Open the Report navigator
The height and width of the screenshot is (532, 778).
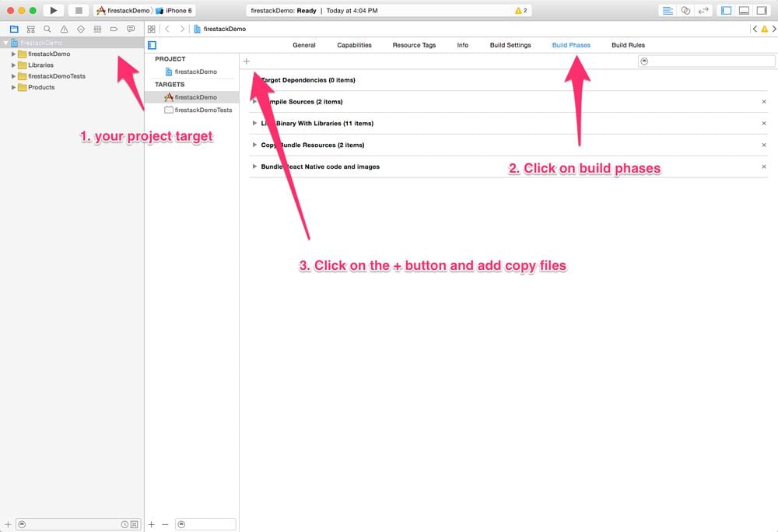click(x=131, y=30)
